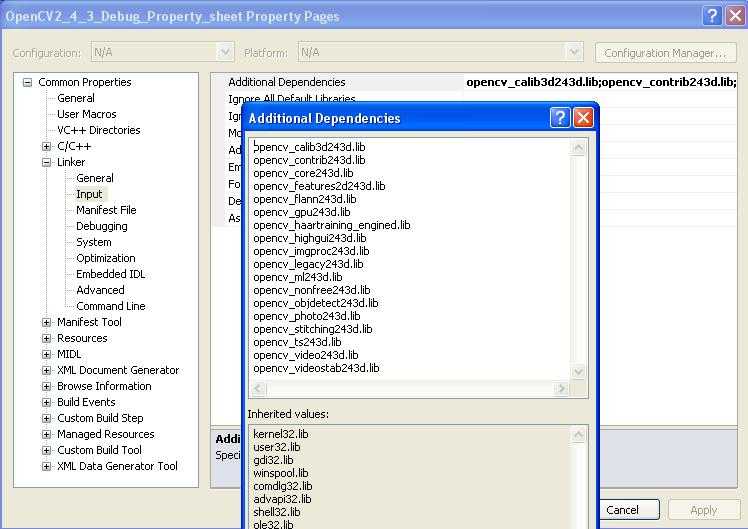
Task: Expand the Custom Build Tool node
Action: (x=46, y=450)
